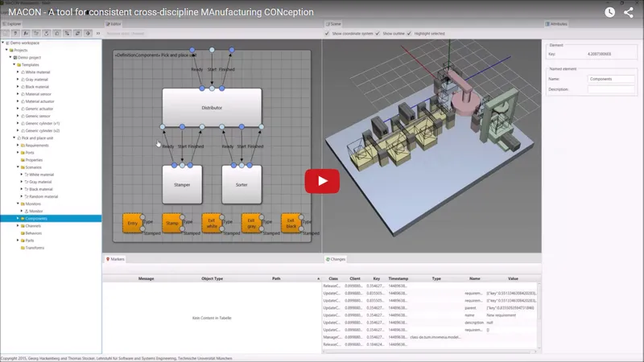Expand the selected Components folder node
Viewport: 644px width, 362px height.
[18, 218]
